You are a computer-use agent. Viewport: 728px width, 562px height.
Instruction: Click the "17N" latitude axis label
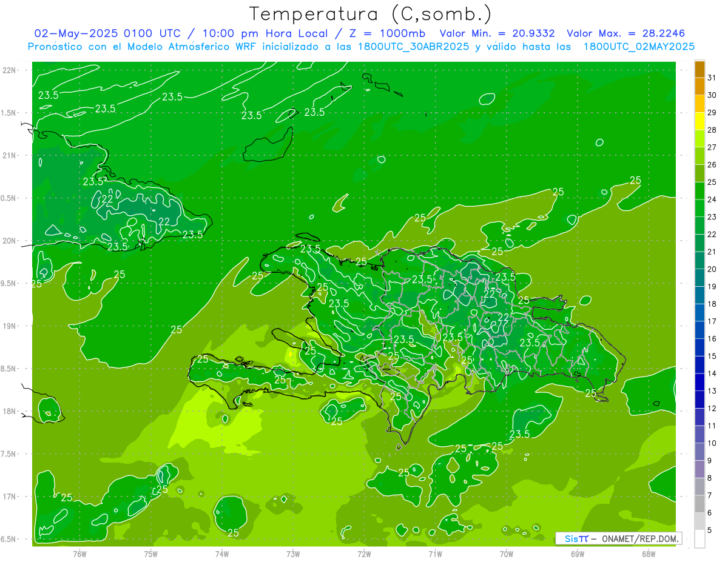(x=10, y=497)
